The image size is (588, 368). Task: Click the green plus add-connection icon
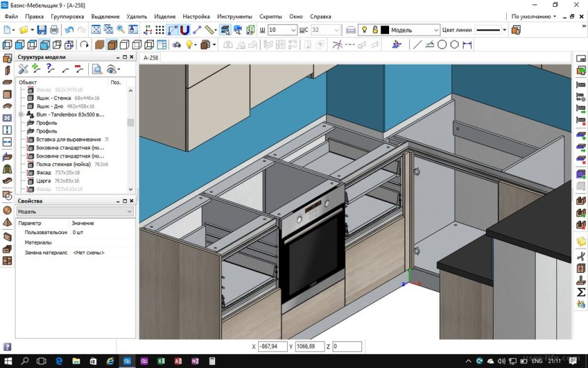(x=36, y=69)
